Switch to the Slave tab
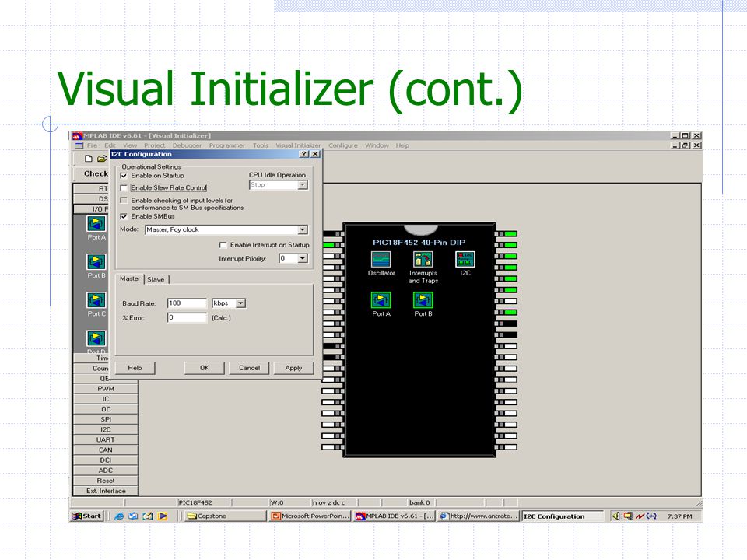 (x=156, y=279)
